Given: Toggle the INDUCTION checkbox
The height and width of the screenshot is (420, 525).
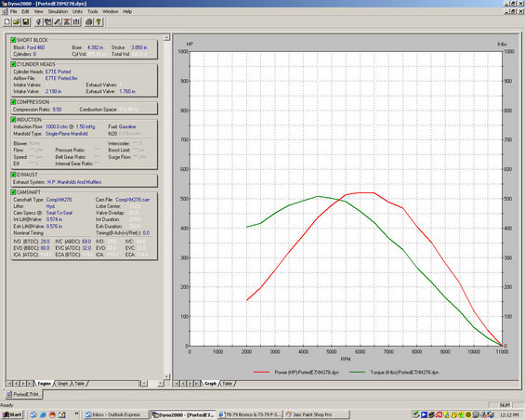Looking at the screenshot, I should point(13,120).
